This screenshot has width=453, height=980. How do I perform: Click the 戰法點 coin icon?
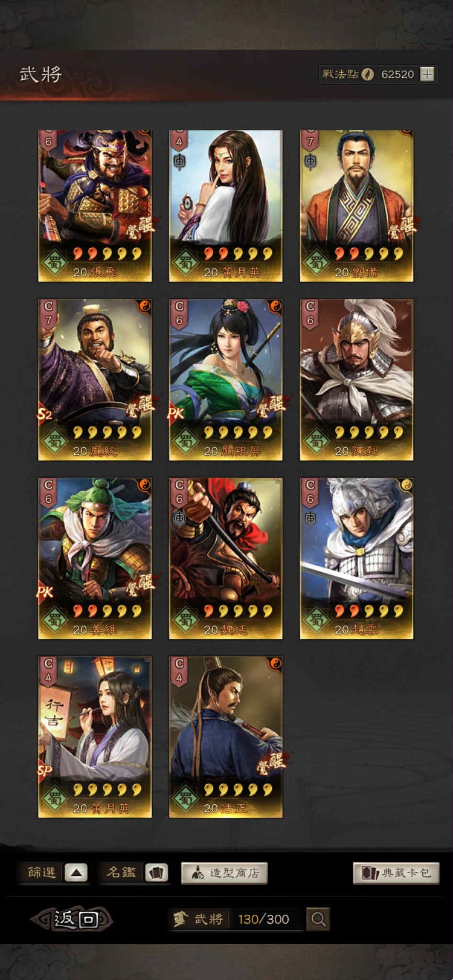point(367,74)
